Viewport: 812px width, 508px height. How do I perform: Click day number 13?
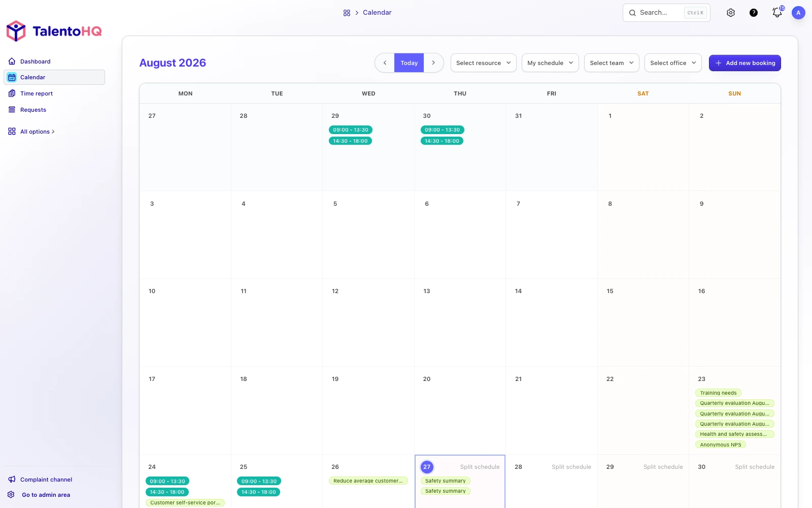[x=427, y=291]
